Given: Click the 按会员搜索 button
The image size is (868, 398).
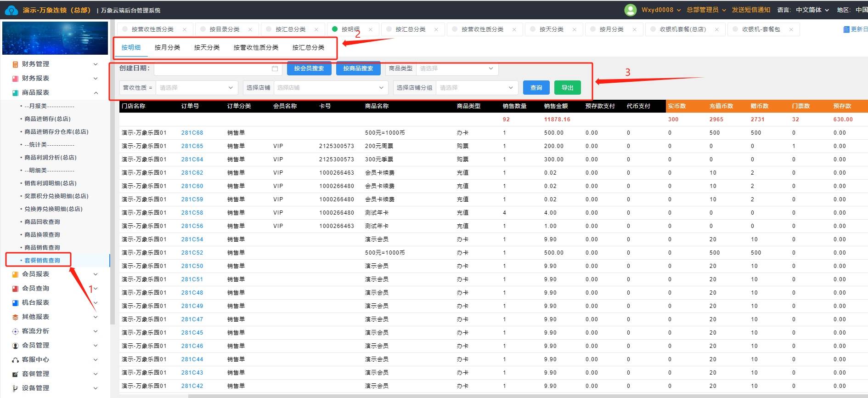Looking at the screenshot, I should (309, 68).
